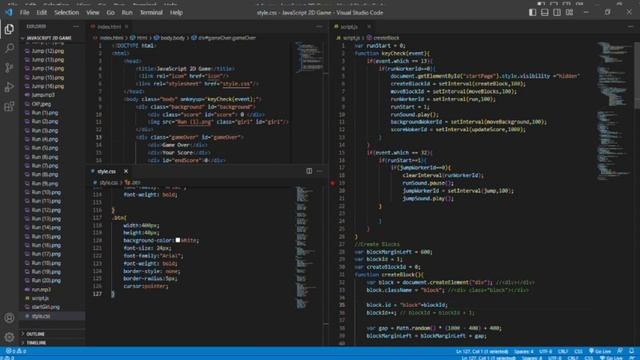Open the Edit menu
The image size is (640, 360).
[42, 13]
